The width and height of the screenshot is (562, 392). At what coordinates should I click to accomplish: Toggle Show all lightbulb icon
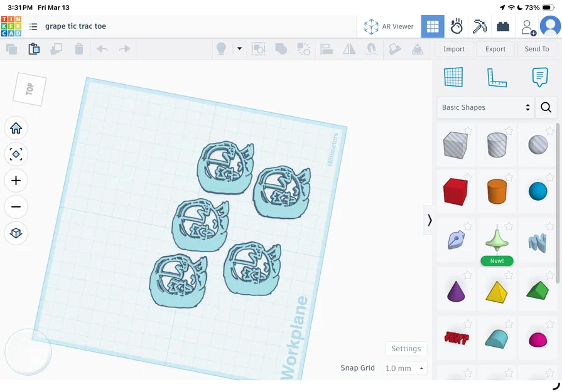point(221,49)
